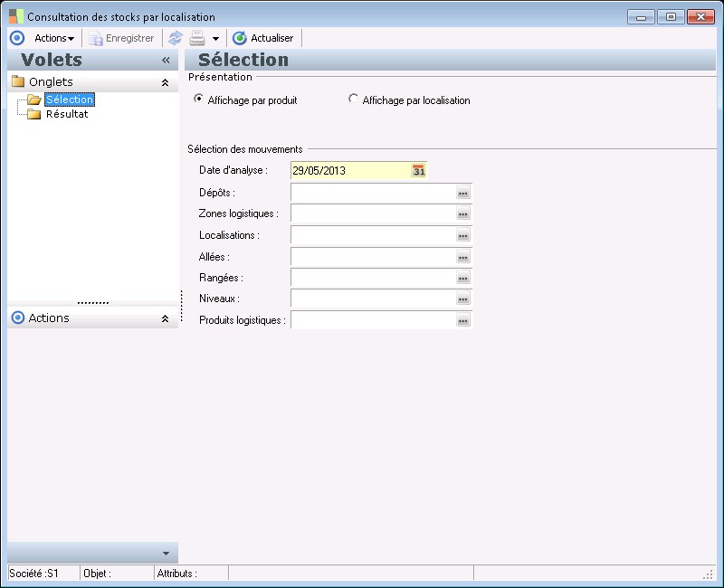
Task: Click the application icon in title bar
Action: point(16,16)
